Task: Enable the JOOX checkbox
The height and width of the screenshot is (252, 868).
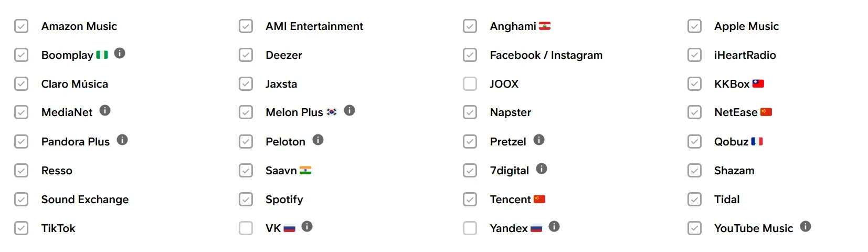Action: [470, 84]
